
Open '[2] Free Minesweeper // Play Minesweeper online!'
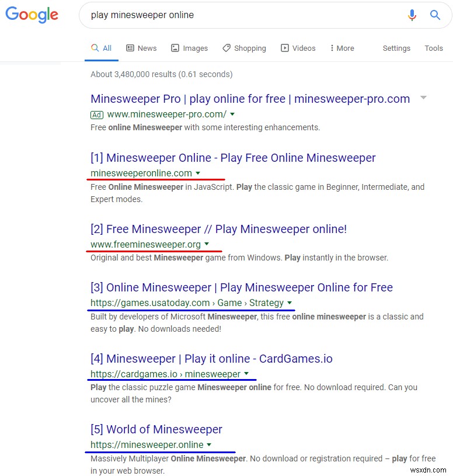click(218, 229)
